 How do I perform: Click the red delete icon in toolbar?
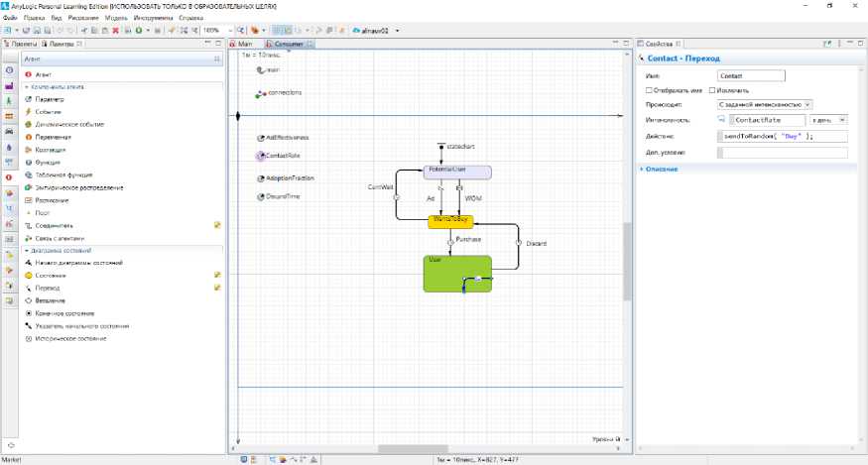tap(115, 31)
